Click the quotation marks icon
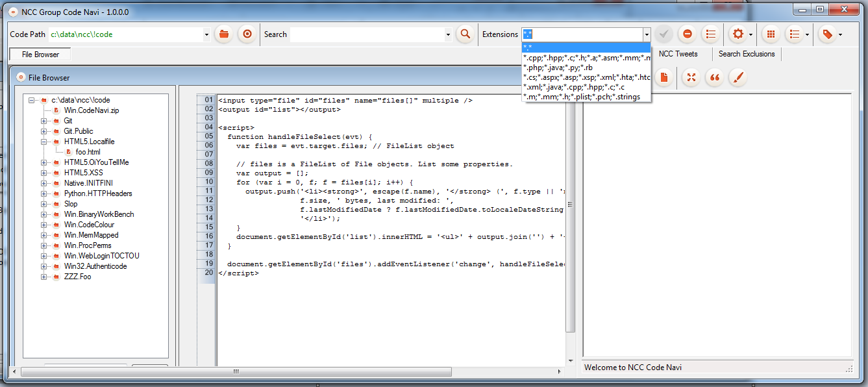This screenshot has width=868, height=387. pos(715,77)
